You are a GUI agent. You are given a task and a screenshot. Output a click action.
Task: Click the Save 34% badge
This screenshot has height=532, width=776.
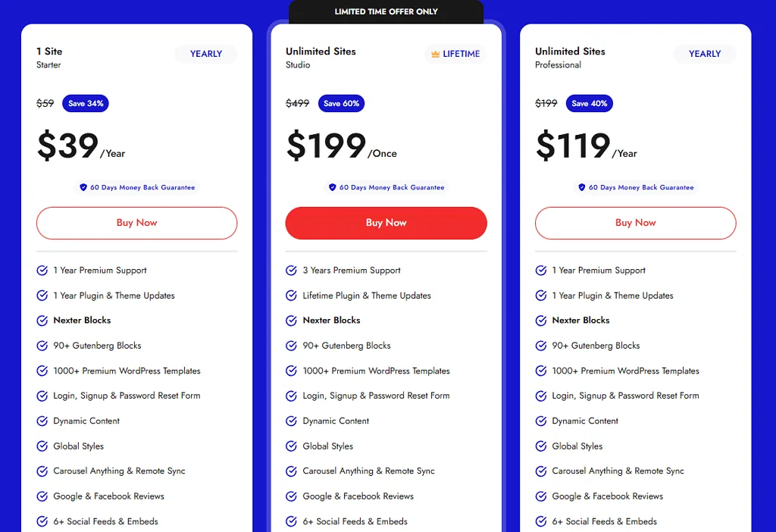tap(86, 103)
